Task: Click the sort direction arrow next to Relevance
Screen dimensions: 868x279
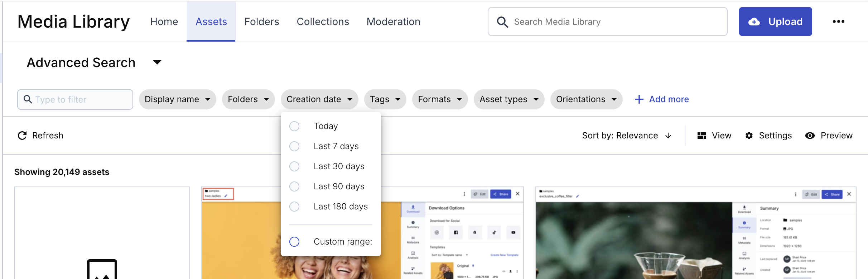Action: 668,136
